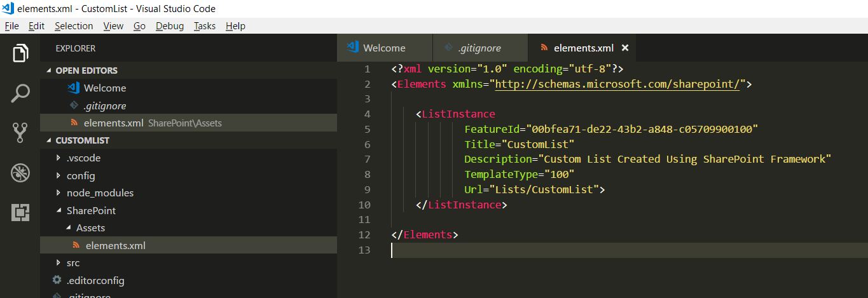Follow the schemas.microsoft.com/sharepoint link
This screenshot has width=868, height=298.
(x=617, y=84)
